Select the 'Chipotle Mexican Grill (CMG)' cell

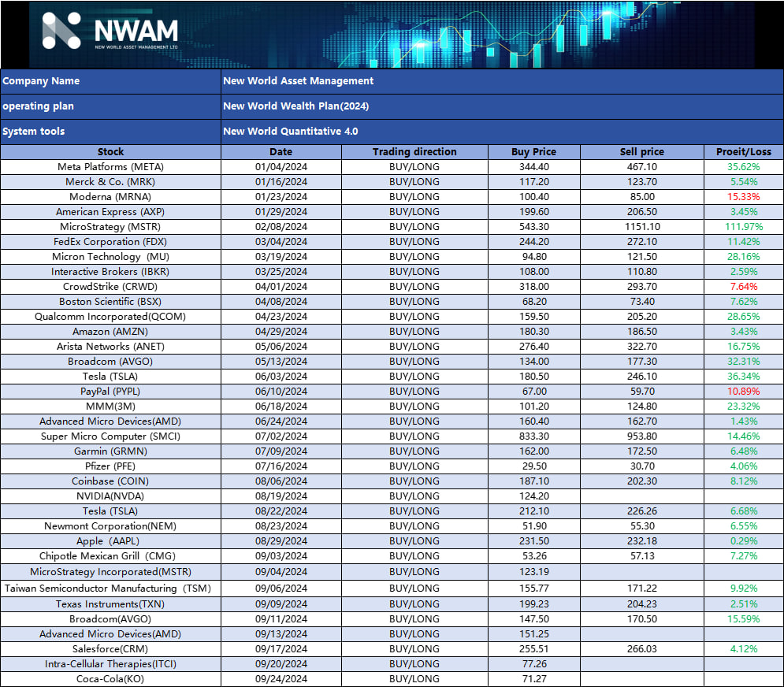pyautogui.click(x=110, y=556)
